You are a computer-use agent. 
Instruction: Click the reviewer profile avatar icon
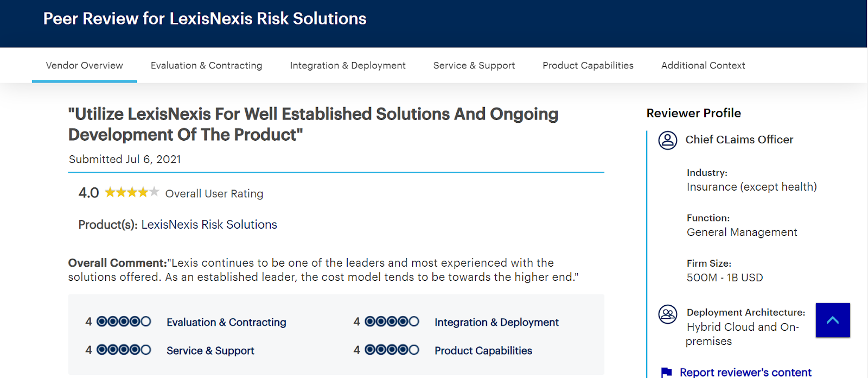tap(668, 140)
